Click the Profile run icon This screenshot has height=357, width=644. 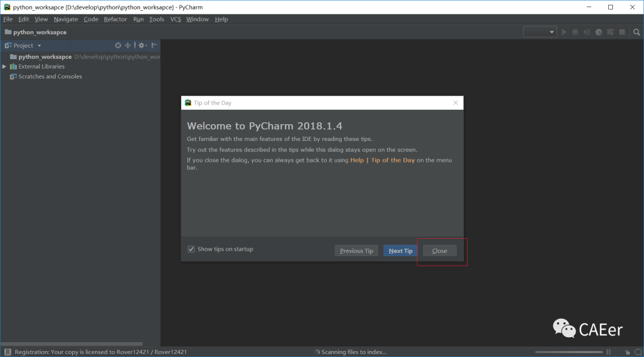tap(599, 32)
